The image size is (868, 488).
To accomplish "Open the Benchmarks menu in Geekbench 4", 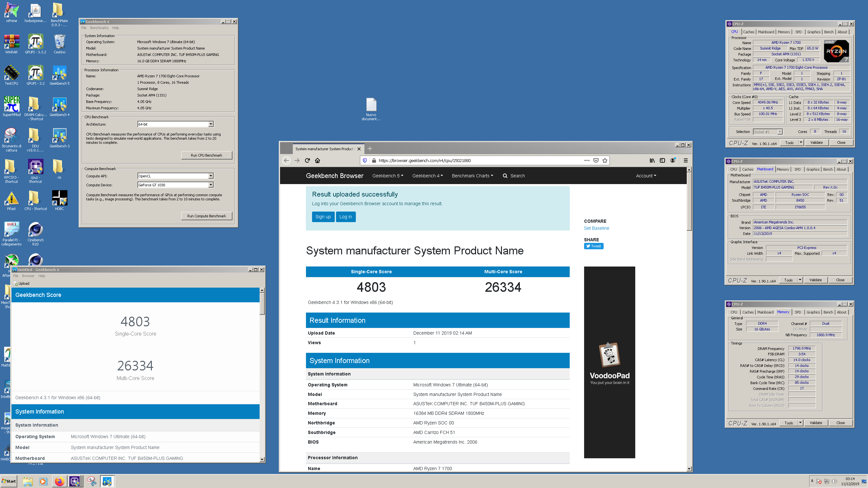I will 99,28.
